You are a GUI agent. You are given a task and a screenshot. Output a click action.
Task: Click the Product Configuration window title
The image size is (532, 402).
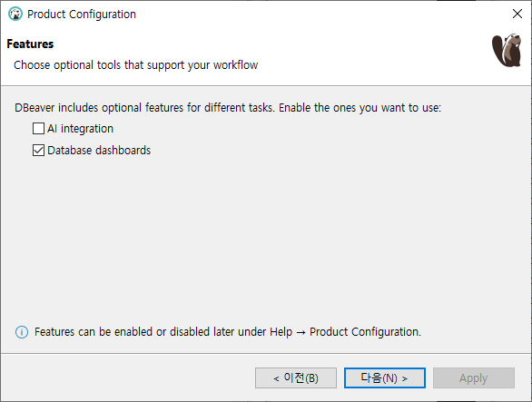click(82, 15)
